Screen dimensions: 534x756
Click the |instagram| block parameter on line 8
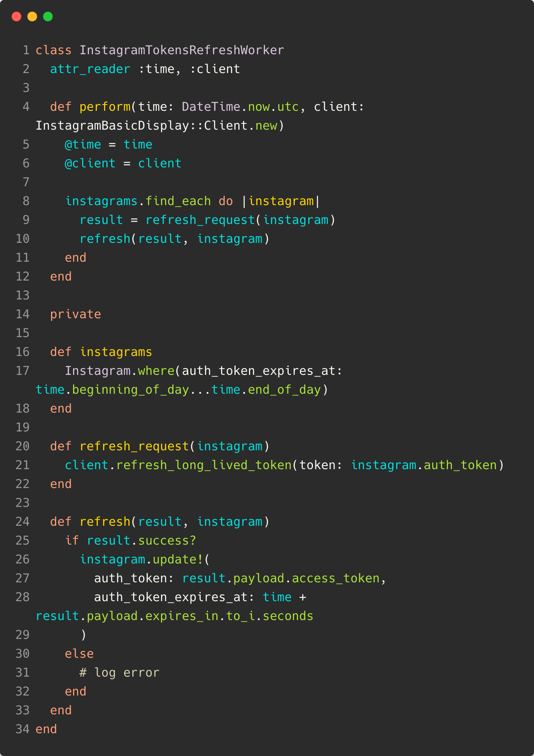pos(281,201)
